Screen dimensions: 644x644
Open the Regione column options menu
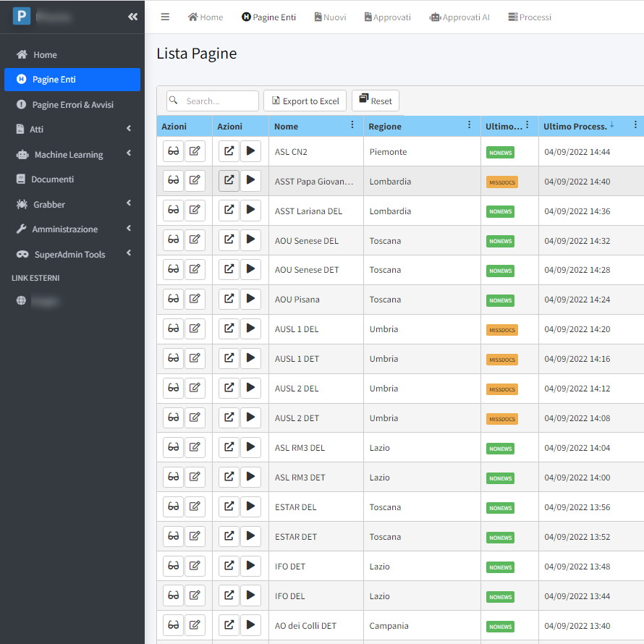470,125
